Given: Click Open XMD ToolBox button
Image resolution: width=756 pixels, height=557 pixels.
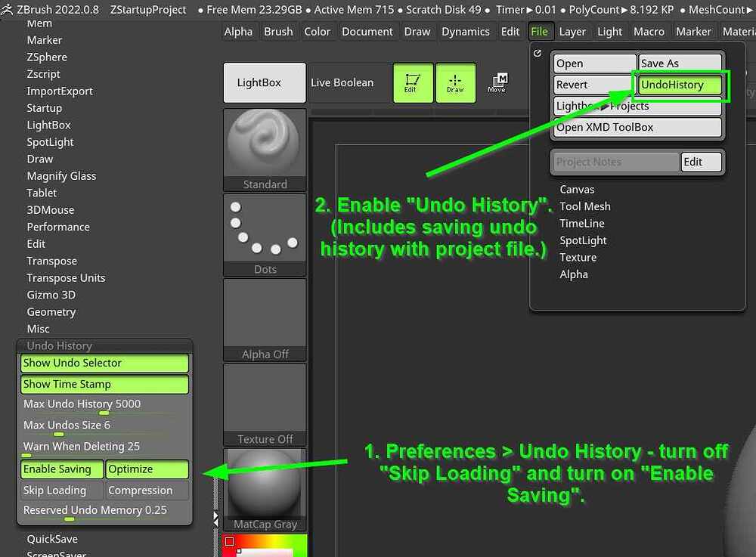Looking at the screenshot, I should (x=638, y=127).
